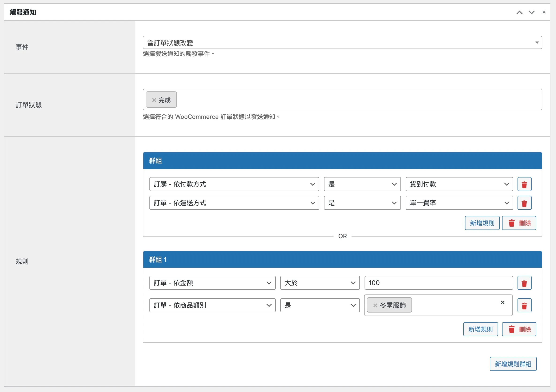This screenshot has width=556, height=392.
Task: Clear category field with the × at right edge
Action: pyautogui.click(x=503, y=302)
